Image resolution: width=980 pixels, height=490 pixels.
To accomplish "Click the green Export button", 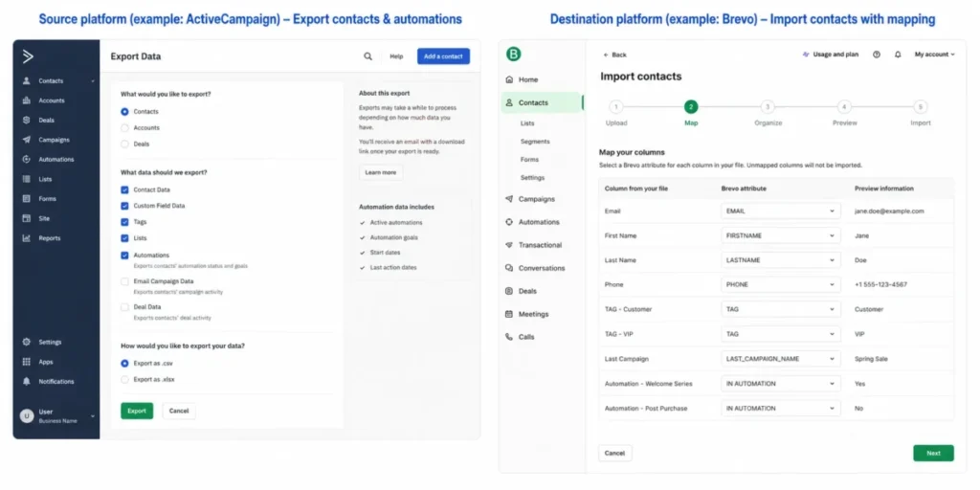I will 137,411.
